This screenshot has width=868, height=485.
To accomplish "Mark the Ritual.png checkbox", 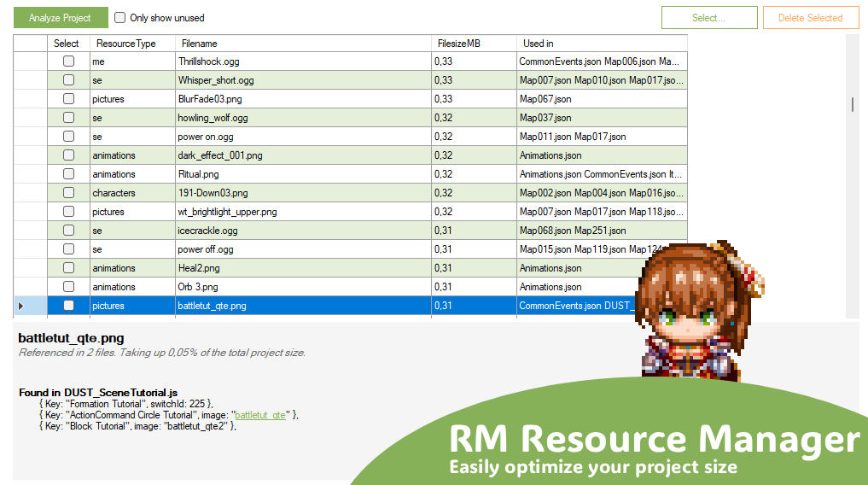I will pyautogui.click(x=68, y=174).
